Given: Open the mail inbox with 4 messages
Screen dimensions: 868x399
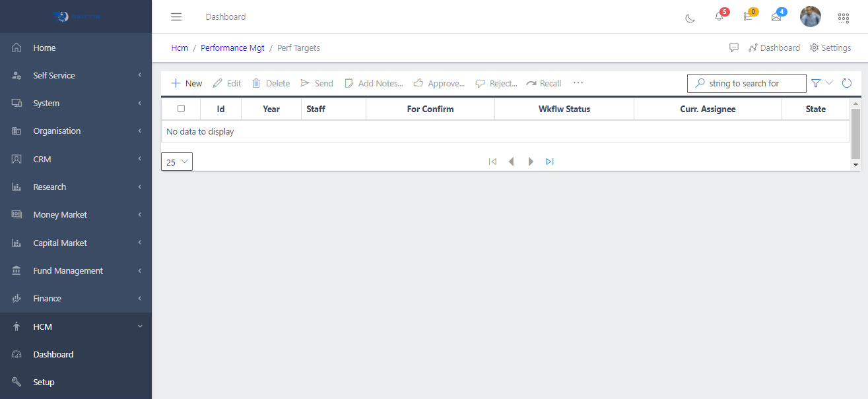Looking at the screenshot, I should [778, 17].
